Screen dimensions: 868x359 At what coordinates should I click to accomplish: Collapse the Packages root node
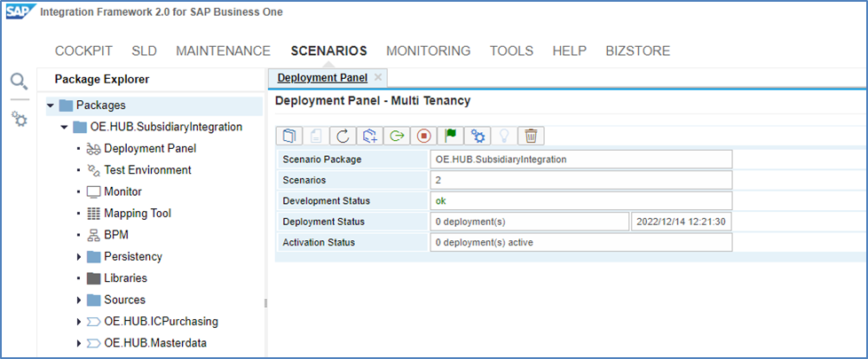tap(51, 105)
